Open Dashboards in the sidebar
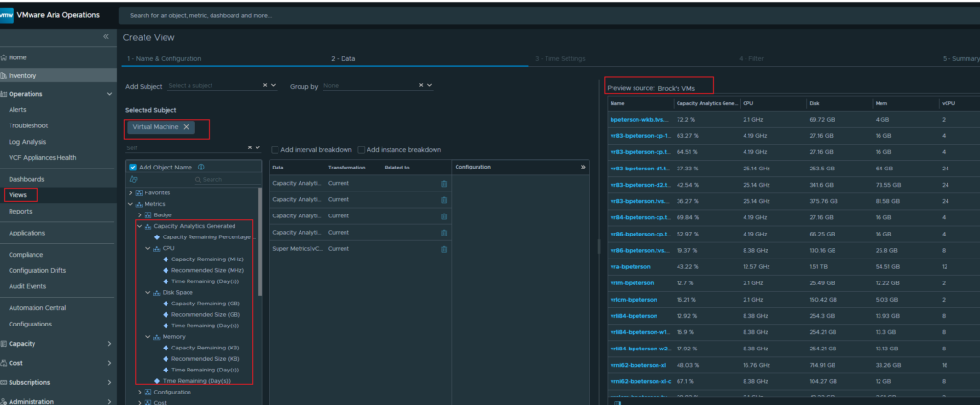980x405 pixels. point(26,179)
